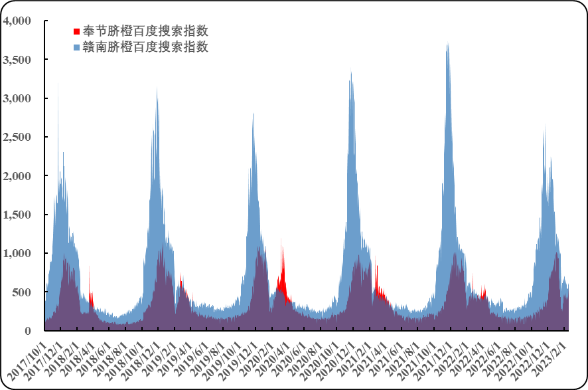Click the 2023/2/1 x-axis date label

[548, 359]
